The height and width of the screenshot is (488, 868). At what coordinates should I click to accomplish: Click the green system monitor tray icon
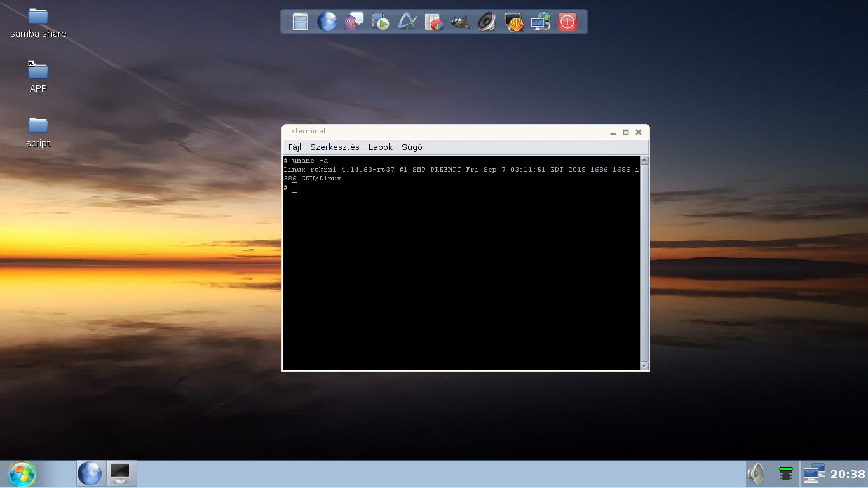(786, 474)
